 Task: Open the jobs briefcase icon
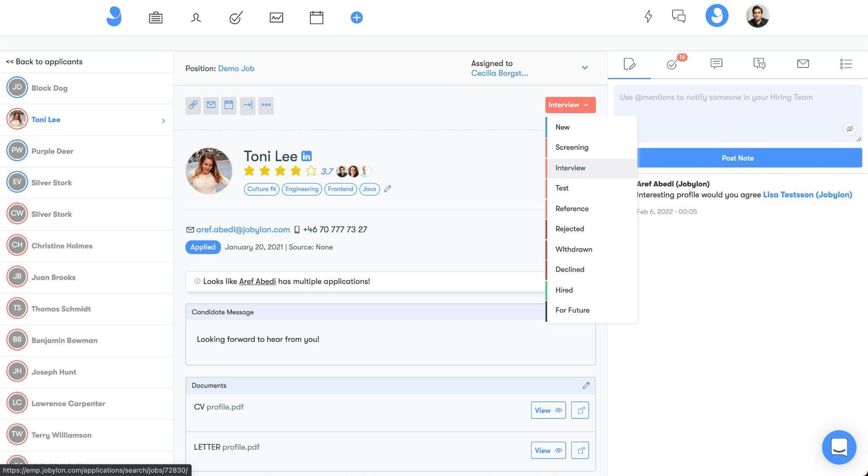(155, 18)
